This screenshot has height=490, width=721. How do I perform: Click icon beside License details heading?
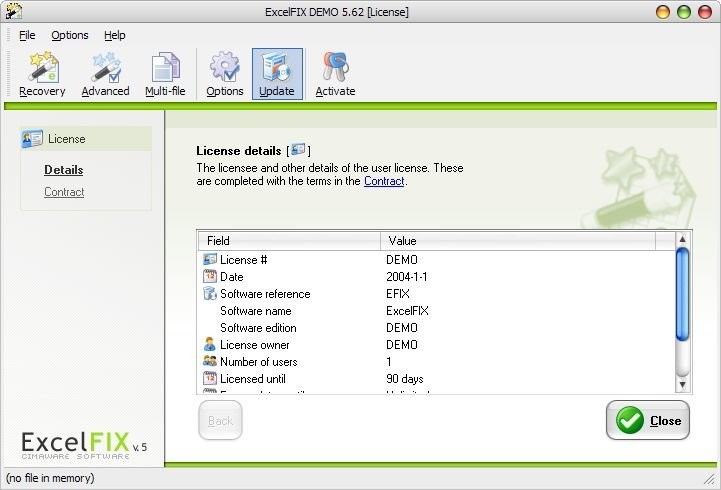299,151
